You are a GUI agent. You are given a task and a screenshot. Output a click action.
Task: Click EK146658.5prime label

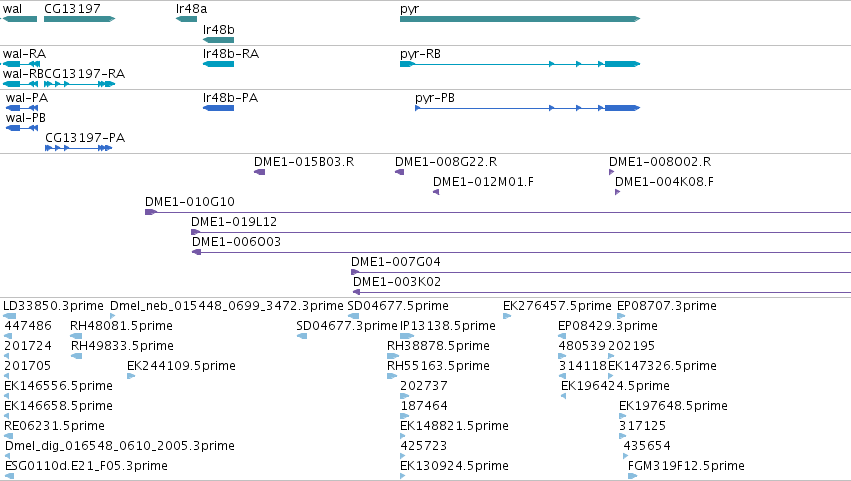point(58,406)
